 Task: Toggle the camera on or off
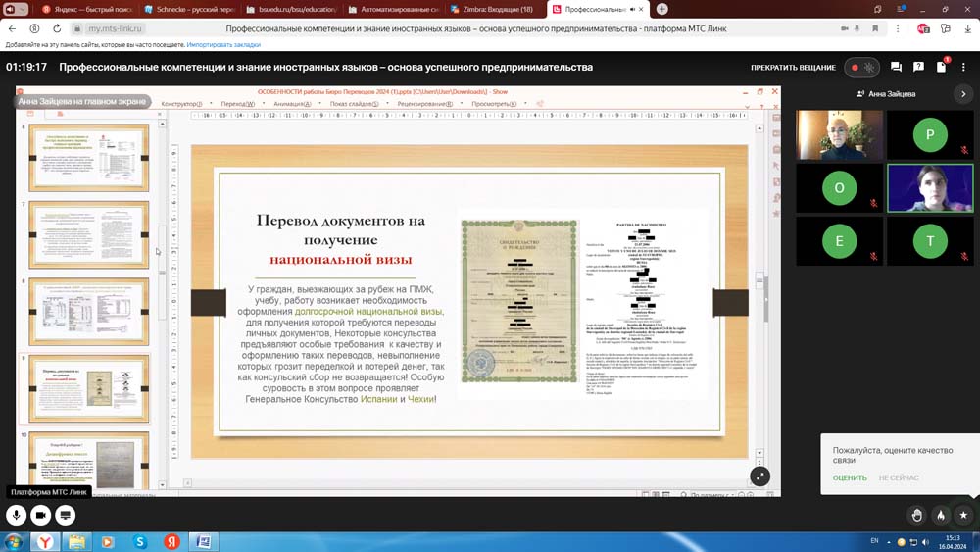coord(41,515)
